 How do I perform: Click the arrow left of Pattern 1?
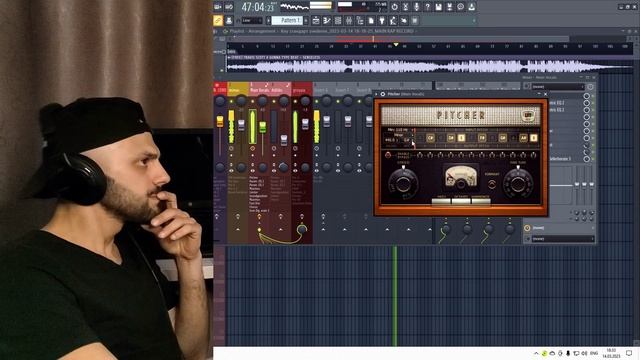click(x=269, y=20)
